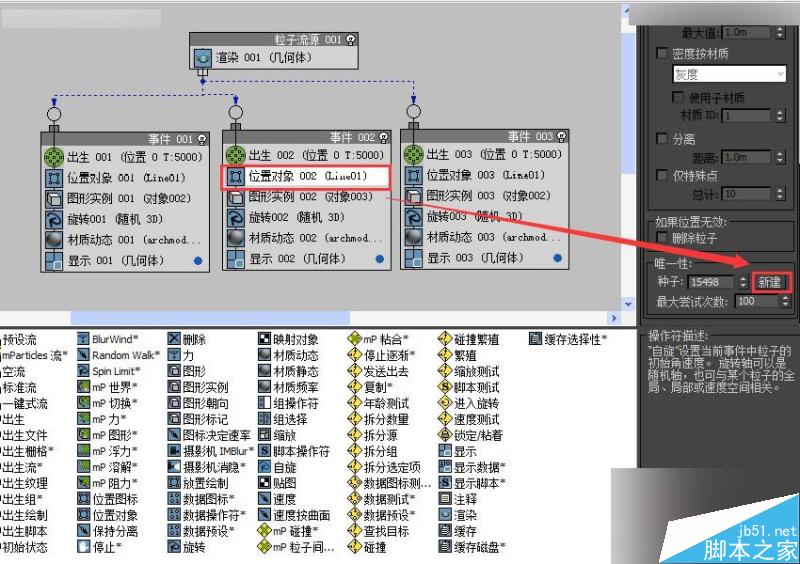The height and width of the screenshot is (564, 800).
Task: Click the 最大值 spinner arrows
Action: coord(780,32)
